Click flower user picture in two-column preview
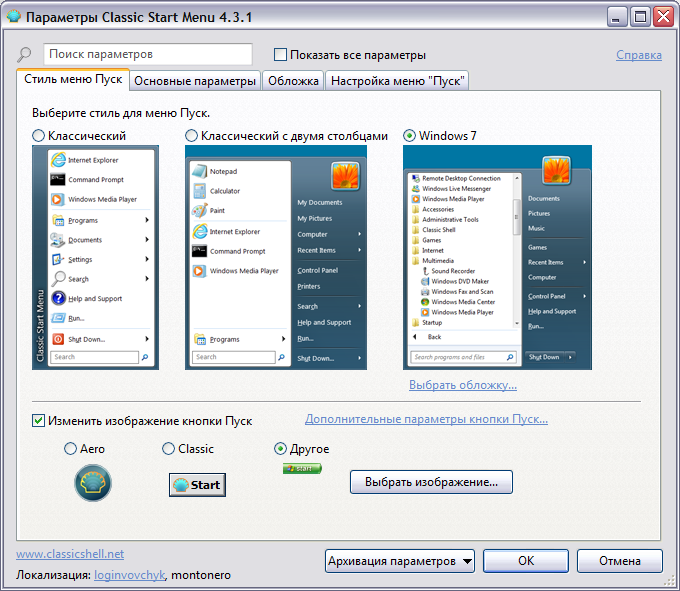This screenshot has height=591, width=680. click(x=345, y=176)
